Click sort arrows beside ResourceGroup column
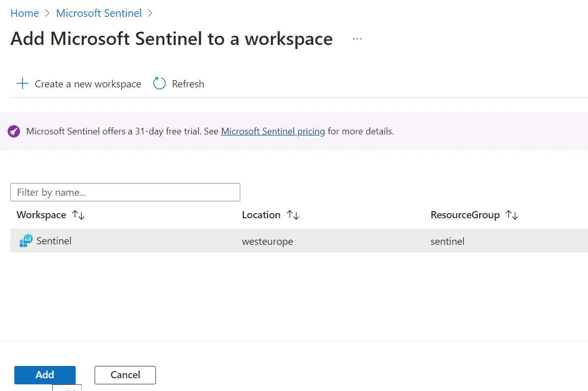Viewport: 588px width, 391px height. [512, 215]
